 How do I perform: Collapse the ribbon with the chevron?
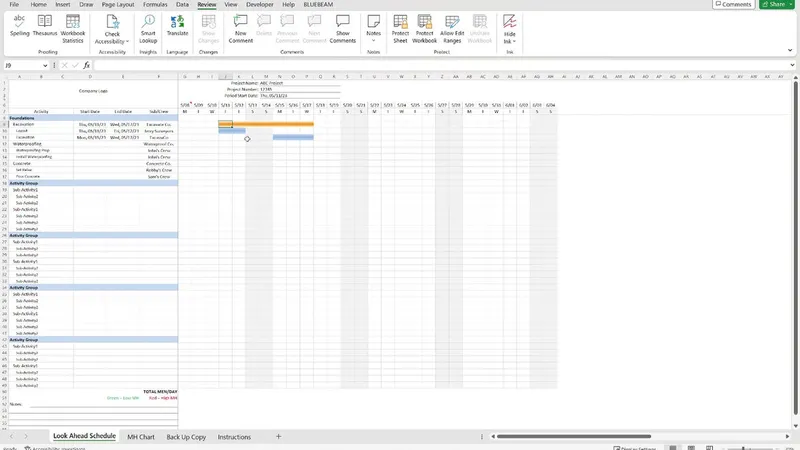point(790,51)
